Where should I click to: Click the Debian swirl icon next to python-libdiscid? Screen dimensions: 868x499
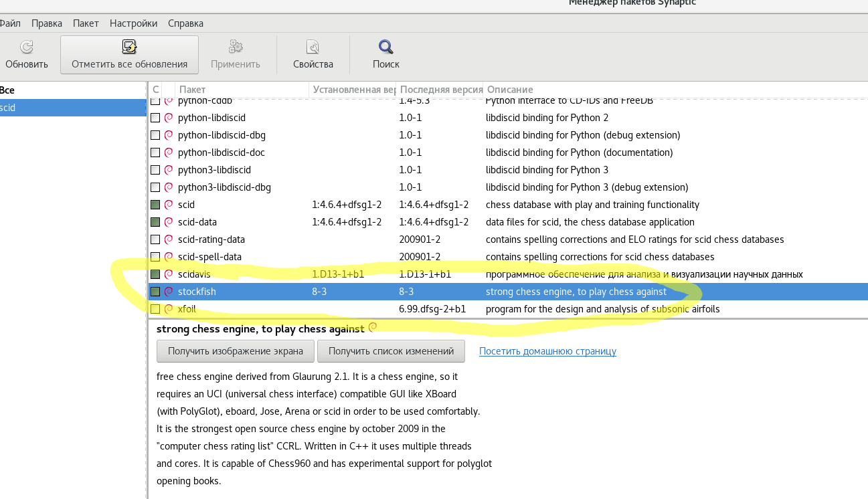click(169, 118)
